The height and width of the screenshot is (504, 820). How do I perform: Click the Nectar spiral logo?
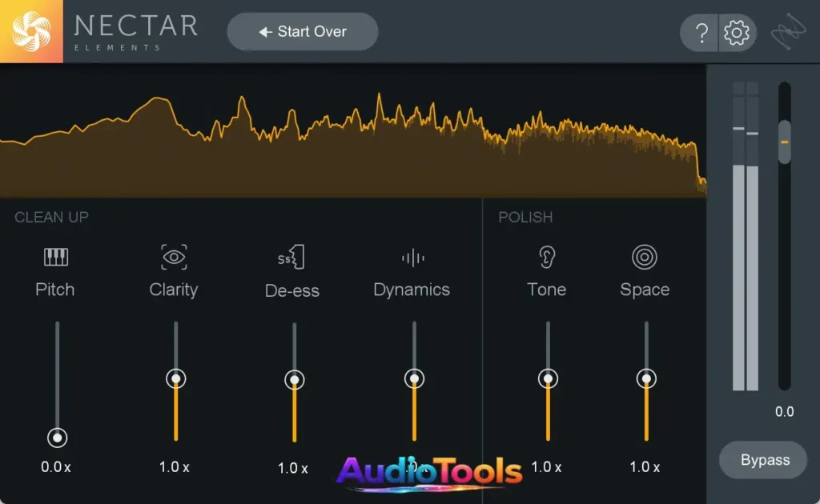[x=32, y=32]
